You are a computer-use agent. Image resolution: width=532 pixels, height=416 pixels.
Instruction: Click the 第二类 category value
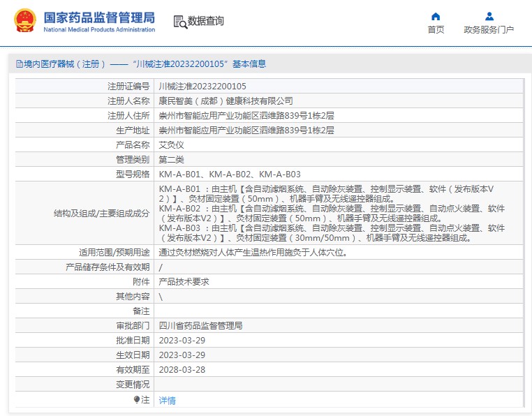click(171, 159)
